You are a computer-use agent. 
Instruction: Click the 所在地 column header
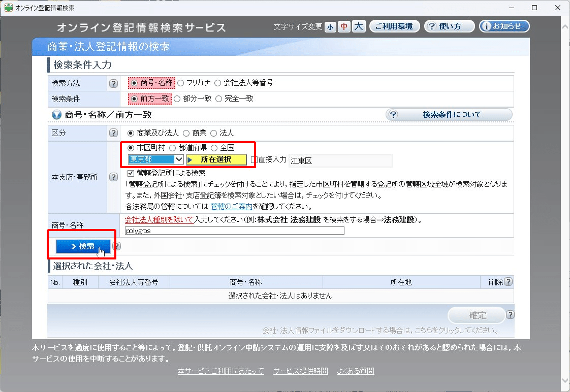pyautogui.click(x=401, y=282)
